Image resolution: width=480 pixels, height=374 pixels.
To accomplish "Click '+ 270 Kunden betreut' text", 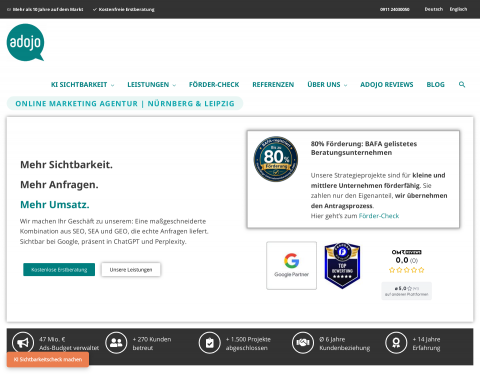I will (x=152, y=343).
